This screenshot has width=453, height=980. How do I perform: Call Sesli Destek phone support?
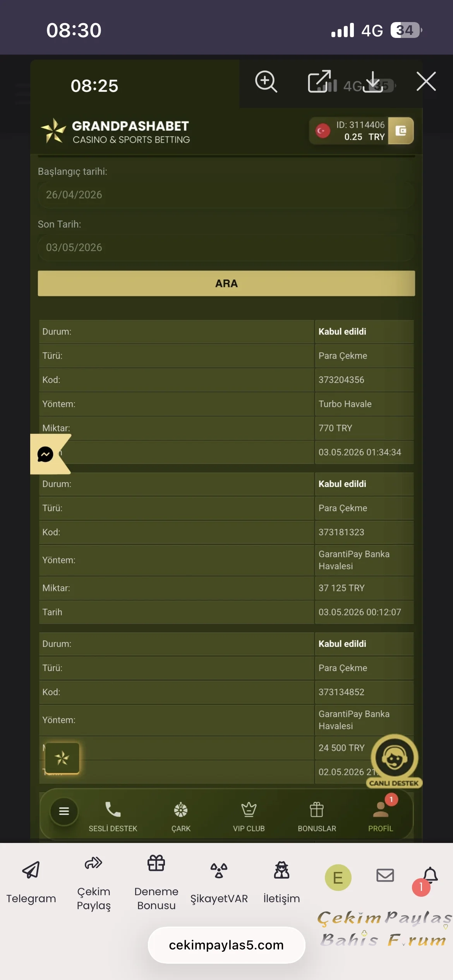pos(113,817)
